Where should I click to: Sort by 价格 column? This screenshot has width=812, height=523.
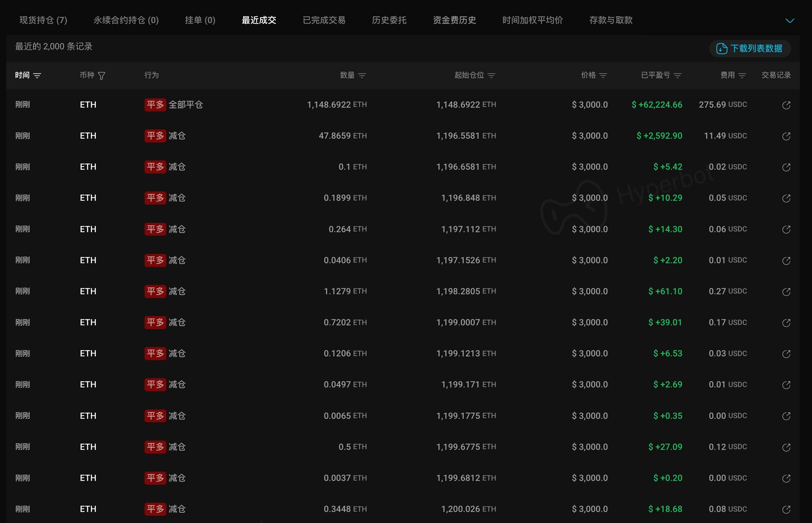(603, 76)
